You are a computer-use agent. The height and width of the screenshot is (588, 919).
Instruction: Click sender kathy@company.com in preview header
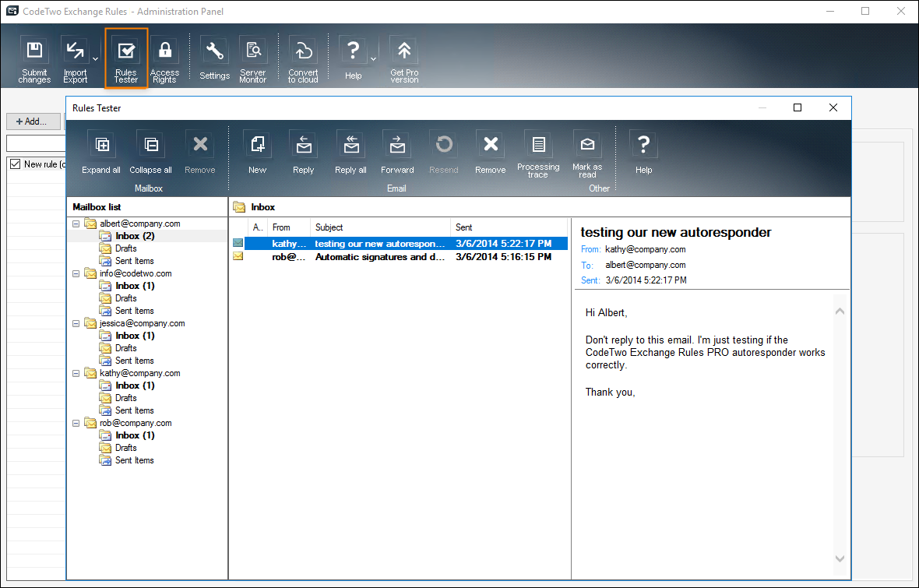tap(646, 249)
